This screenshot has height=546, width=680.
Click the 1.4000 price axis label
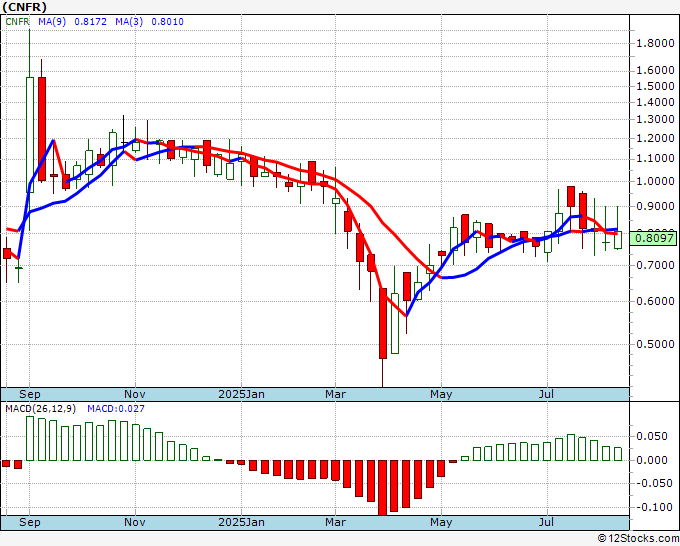click(655, 103)
